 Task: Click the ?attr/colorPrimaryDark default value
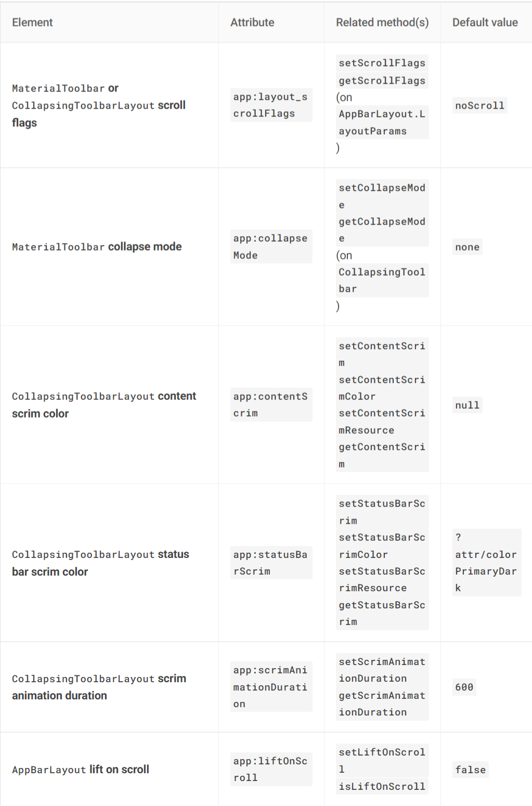click(486, 563)
